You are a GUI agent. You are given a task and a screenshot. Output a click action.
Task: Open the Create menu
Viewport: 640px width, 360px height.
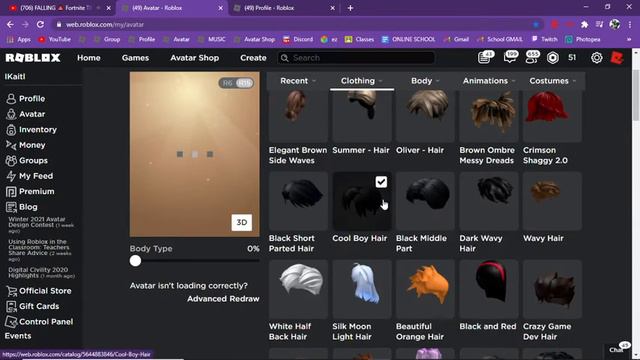(x=253, y=58)
